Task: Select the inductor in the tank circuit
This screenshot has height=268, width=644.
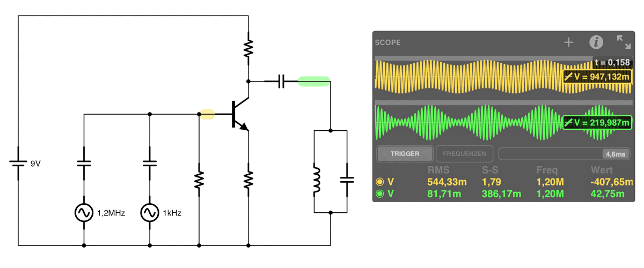Action: (x=316, y=180)
